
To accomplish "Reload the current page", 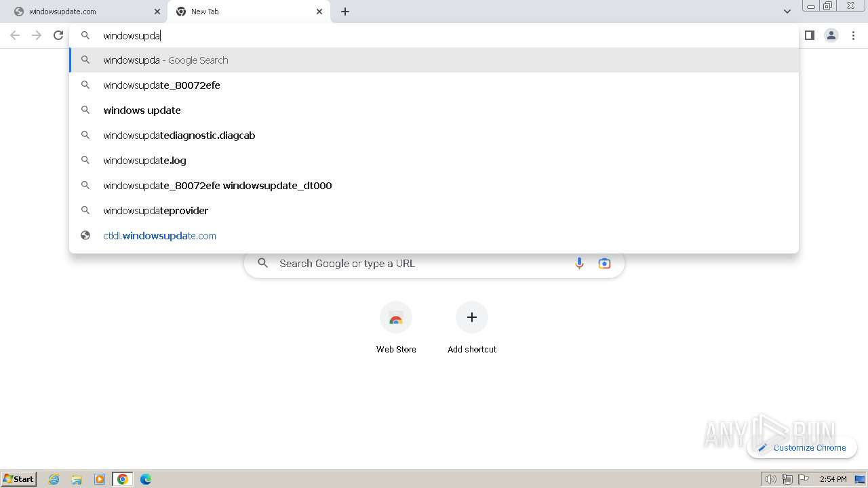I will pyautogui.click(x=58, y=35).
